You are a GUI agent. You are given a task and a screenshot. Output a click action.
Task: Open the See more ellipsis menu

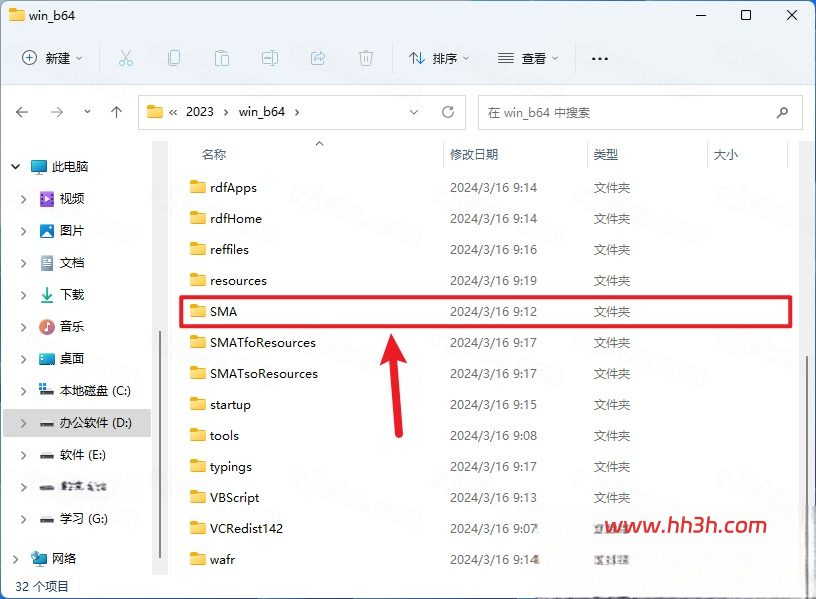click(600, 59)
